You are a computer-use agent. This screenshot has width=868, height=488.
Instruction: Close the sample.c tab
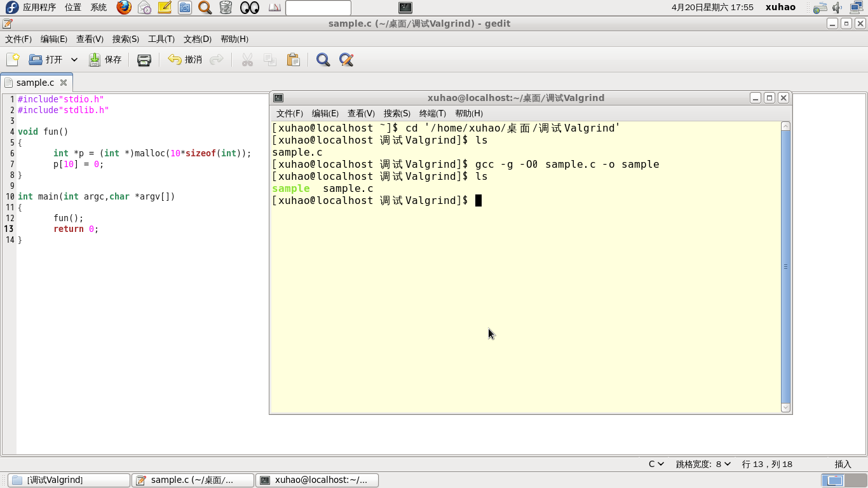[64, 83]
